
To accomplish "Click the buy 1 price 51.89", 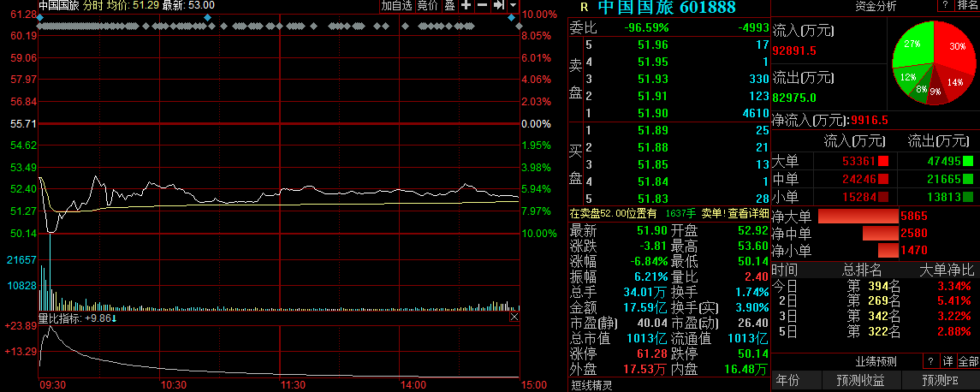I will click(653, 130).
